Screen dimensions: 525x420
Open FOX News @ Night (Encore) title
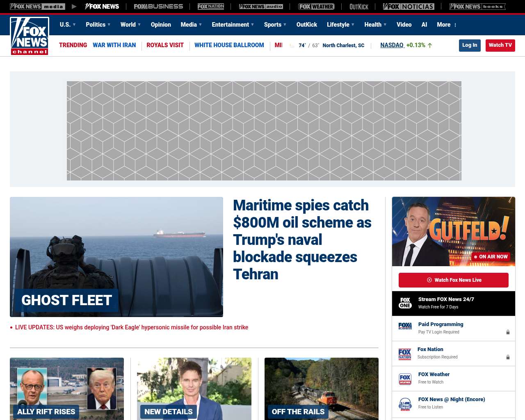click(452, 399)
